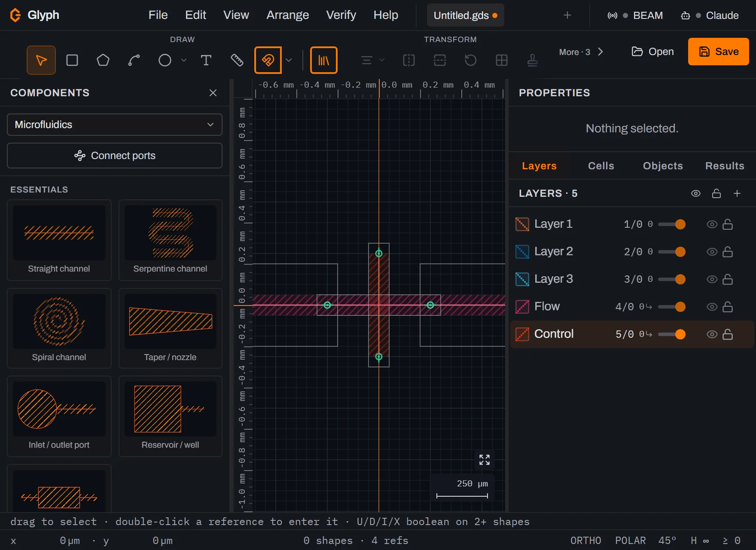Click the Layer 1 color swatch

point(522,224)
